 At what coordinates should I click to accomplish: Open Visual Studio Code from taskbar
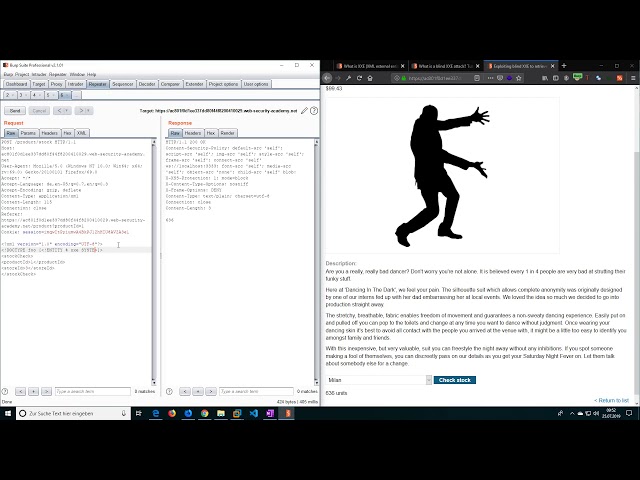(253, 413)
